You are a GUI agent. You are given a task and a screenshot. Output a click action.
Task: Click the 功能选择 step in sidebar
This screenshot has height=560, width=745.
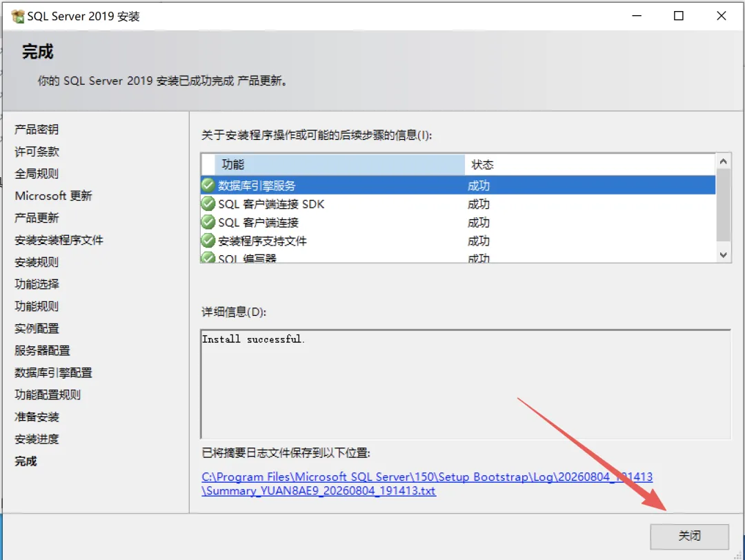[x=37, y=284]
